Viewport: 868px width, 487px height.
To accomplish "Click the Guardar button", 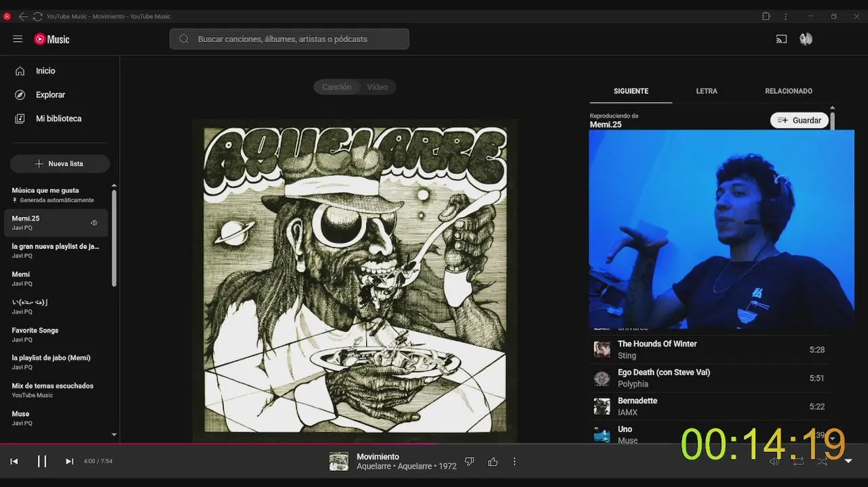I will point(799,120).
